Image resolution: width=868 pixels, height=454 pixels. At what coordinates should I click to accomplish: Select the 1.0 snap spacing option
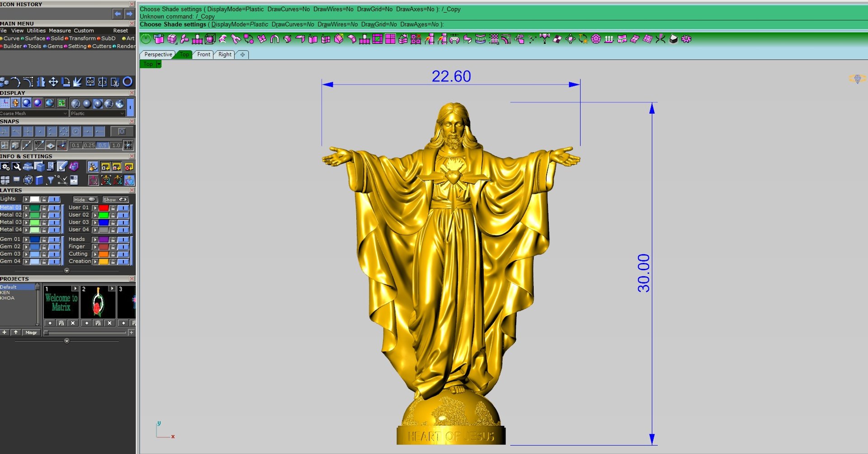click(116, 145)
